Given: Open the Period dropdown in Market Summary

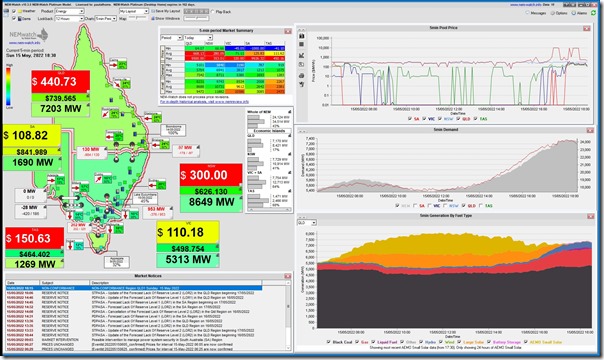Looking at the screenshot, I should click(x=171, y=38).
